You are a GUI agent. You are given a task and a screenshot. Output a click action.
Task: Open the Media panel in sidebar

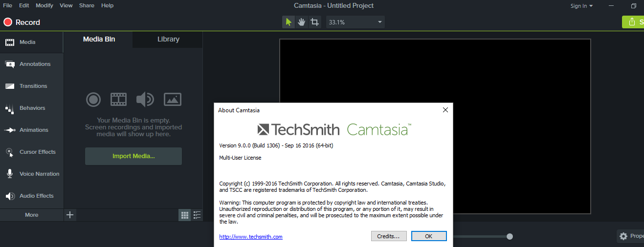tap(32, 42)
